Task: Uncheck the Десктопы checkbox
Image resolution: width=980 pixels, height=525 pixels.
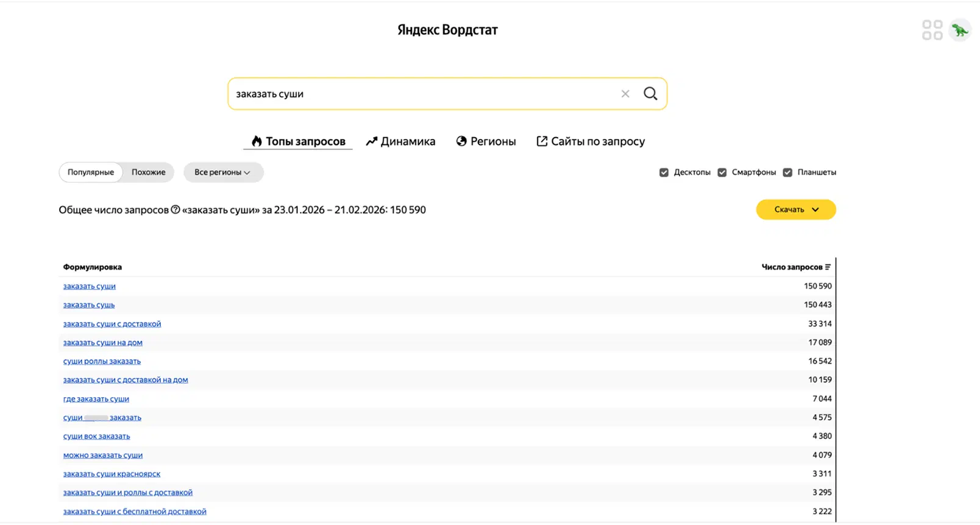Action: point(664,172)
